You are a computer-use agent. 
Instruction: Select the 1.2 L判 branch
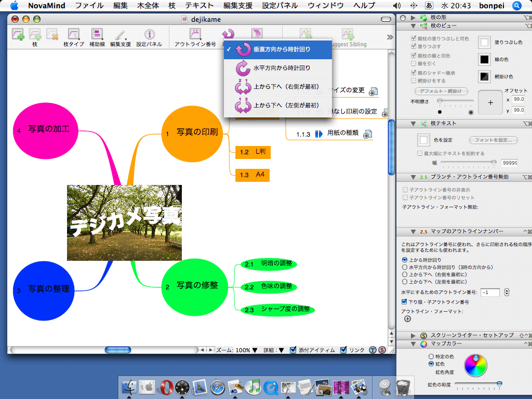[x=253, y=152]
